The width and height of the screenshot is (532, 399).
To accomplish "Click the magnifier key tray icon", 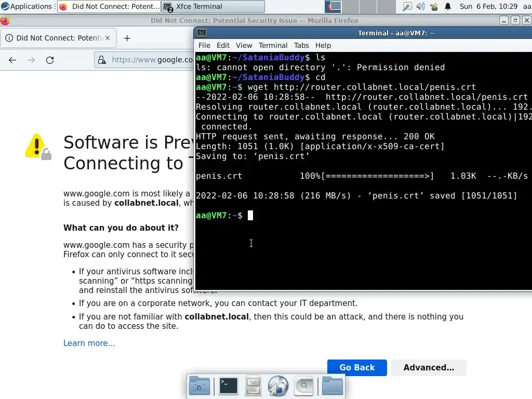I will pos(407,6).
